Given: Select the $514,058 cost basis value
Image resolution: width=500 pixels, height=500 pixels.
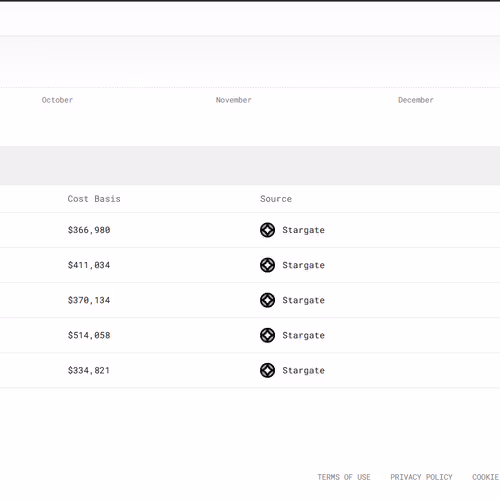Looking at the screenshot, I should (89, 335).
